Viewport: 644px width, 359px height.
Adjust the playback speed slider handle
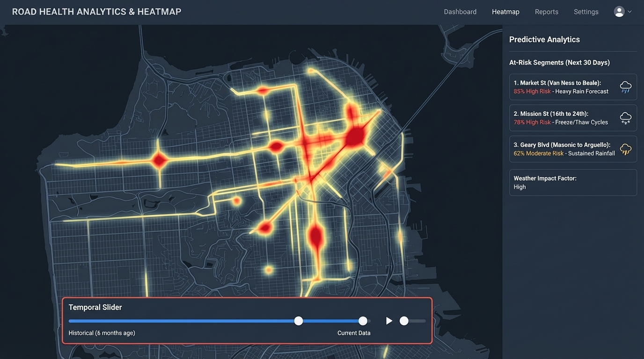point(404,321)
